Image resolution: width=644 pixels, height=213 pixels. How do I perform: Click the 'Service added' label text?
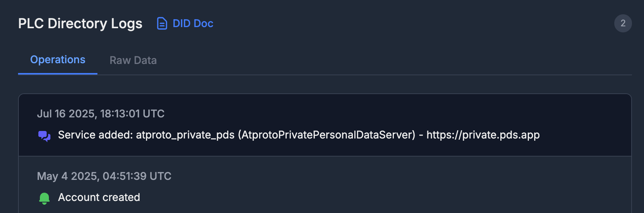95,135
